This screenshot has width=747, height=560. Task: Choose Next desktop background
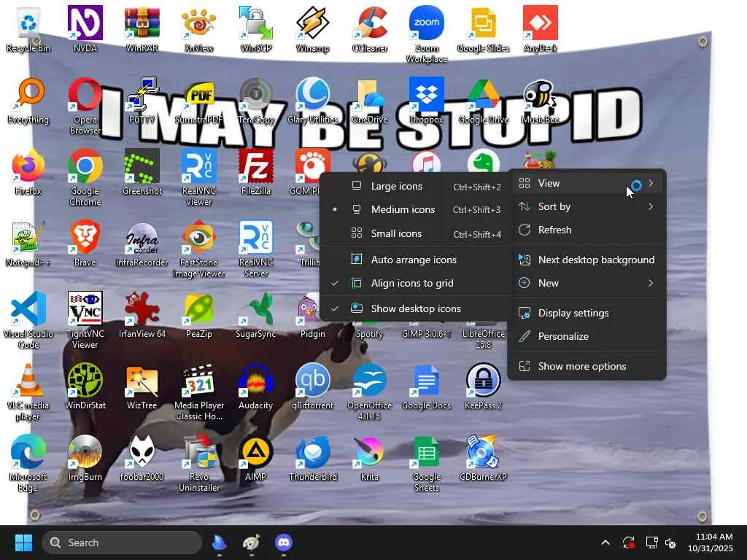click(587, 260)
